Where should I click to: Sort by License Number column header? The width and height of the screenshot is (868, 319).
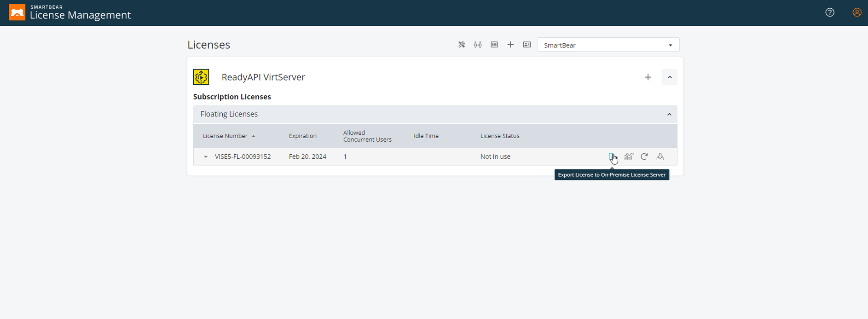(225, 136)
